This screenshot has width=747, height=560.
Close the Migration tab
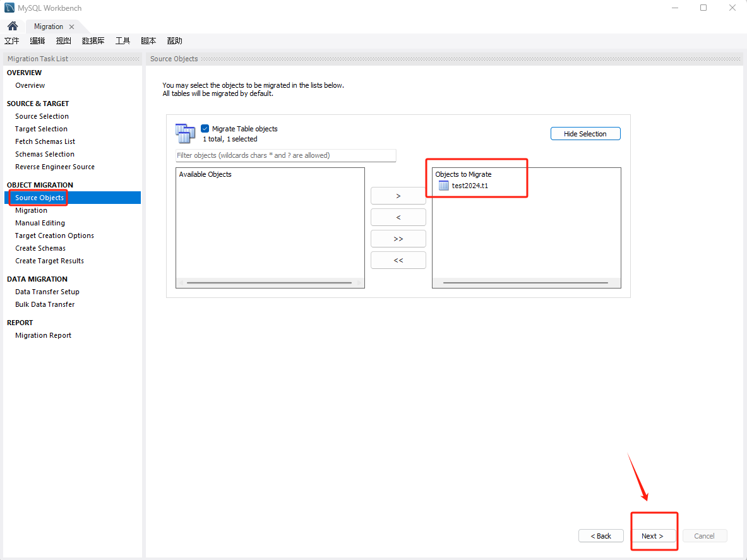[x=71, y=27]
